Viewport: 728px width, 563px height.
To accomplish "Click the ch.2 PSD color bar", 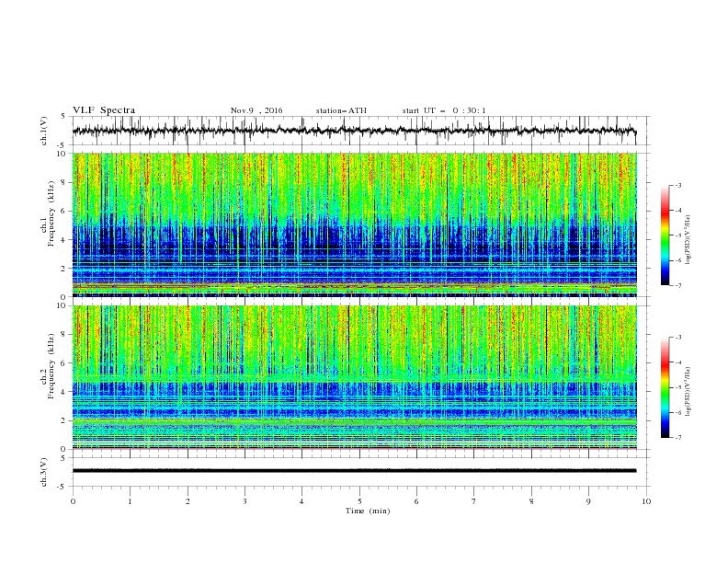I will 665,387.
